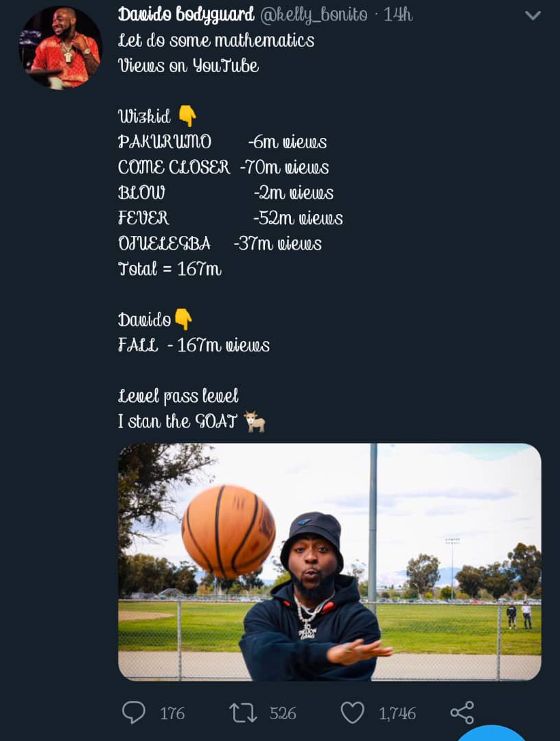Screen dimensions: 560x741
Task: Expand the tweet options chevron menu
Action: (533, 15)
